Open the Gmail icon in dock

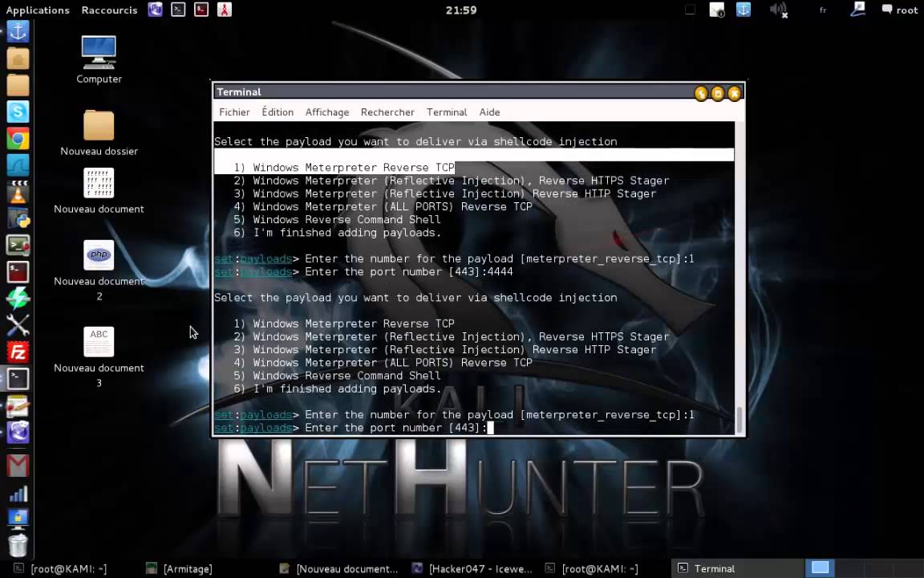click(x=18, y=466)
